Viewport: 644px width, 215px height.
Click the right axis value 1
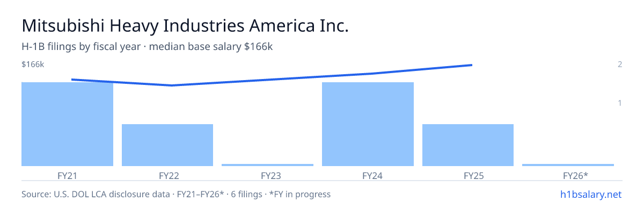coord(620,103)
